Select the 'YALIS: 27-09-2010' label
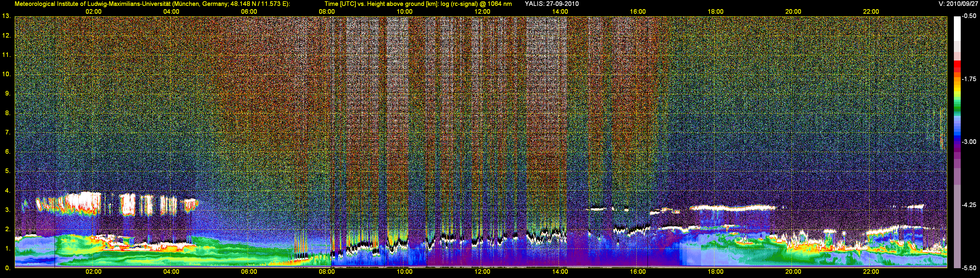Image resolution: width=980 pixels, height=278 pixels. coord(552,4)
